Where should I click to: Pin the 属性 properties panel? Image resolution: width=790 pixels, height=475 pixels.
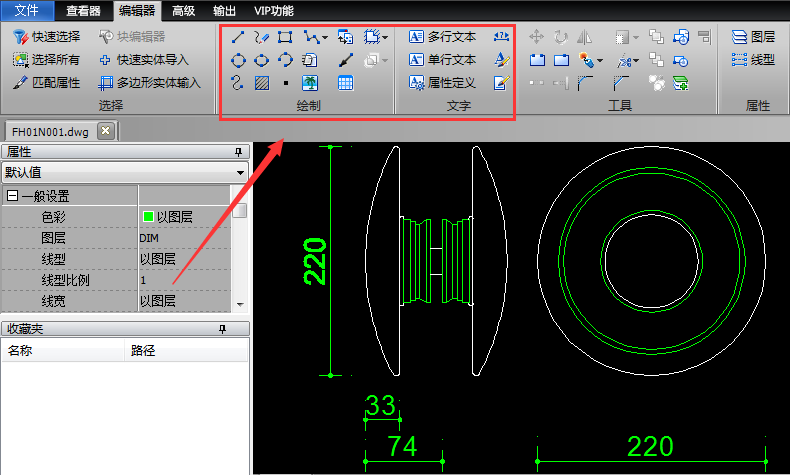tap(238, 152)
